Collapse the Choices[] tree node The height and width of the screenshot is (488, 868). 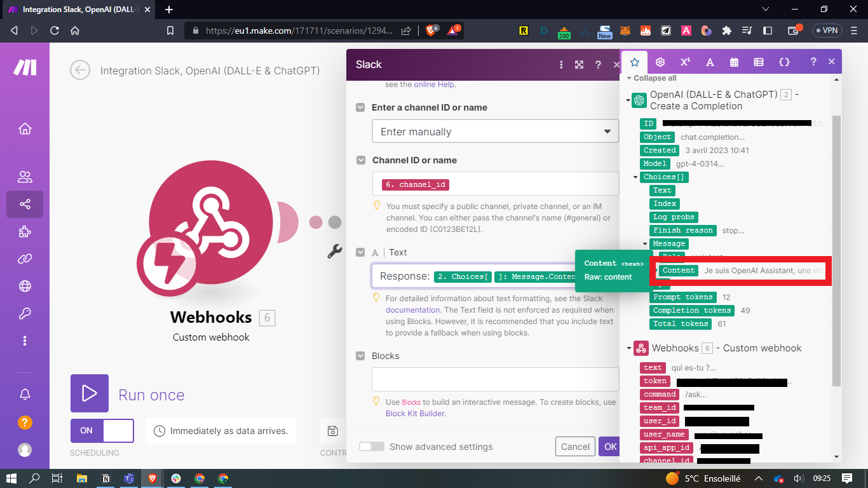coord(635,177)
